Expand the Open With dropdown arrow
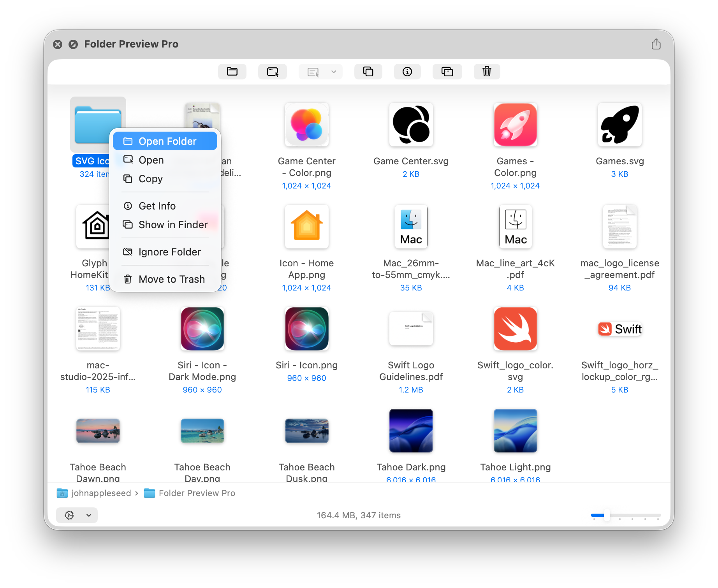Screen dimensions: 718x588 click(x=334, y=72)
